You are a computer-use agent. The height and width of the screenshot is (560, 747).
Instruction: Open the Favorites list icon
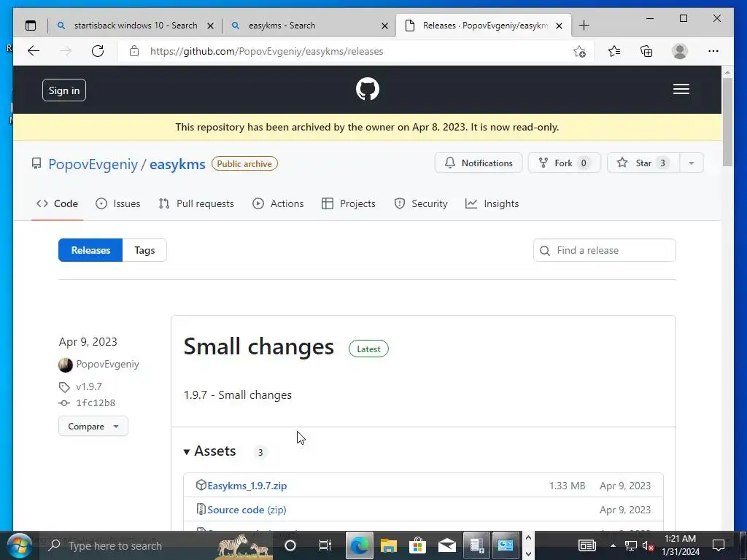[x=614, y=51]
